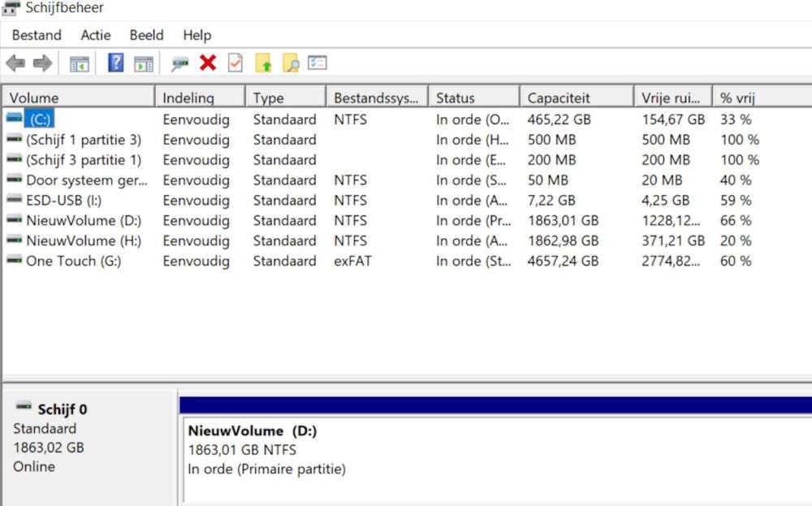
Task: Sort by Capaciteit column header
Action: click(558, 98)
